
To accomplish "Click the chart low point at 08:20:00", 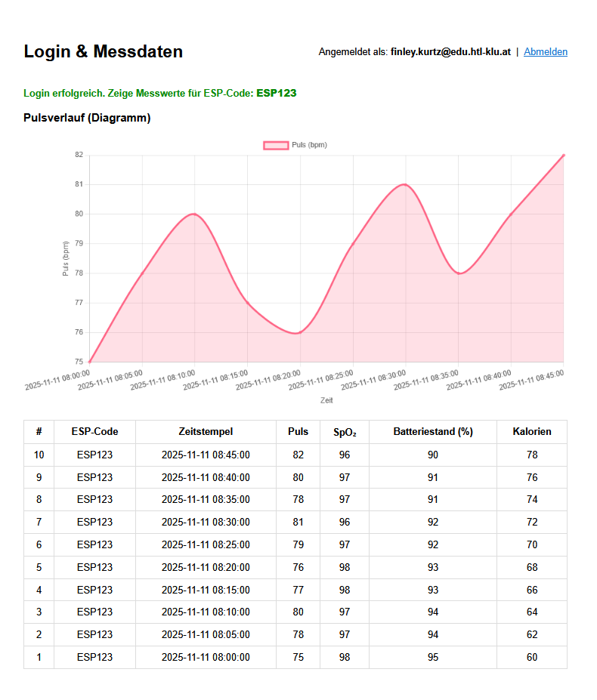I will coord(300,332).
